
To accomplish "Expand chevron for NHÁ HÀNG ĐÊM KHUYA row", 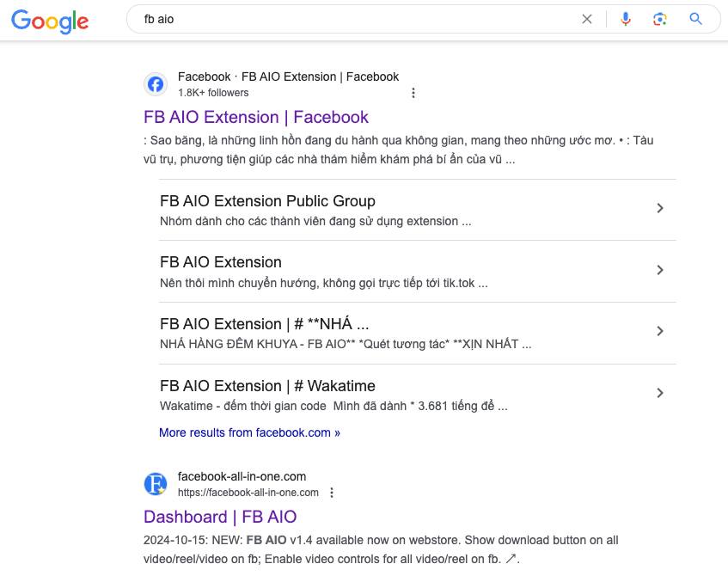I will coord(660,331).
